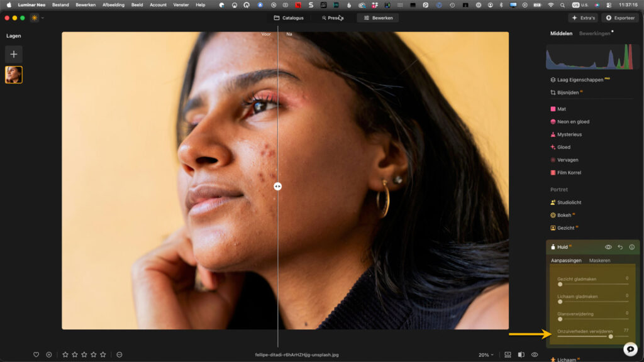Expand the Mysterieus tool
The height and width of the screenshot is (362, 644).
coord(566,134)
